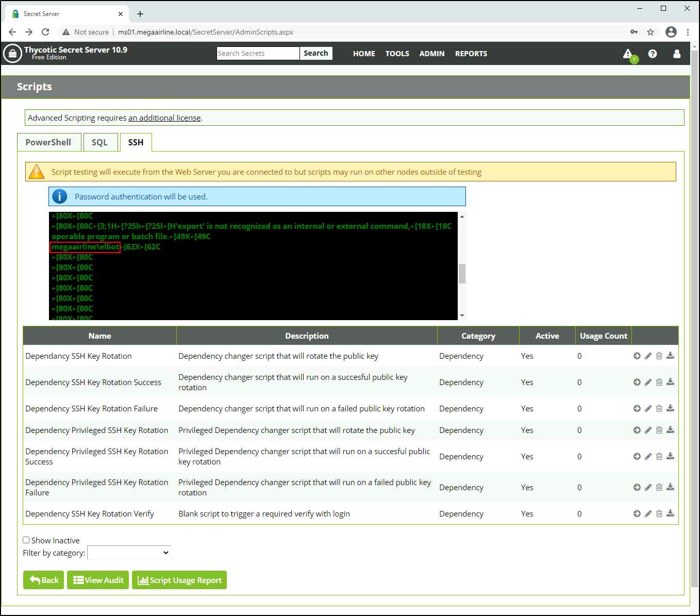The image size is (700, 616).
Task: Open the browser profile avatar menu
Action: (x=671, y=32)
